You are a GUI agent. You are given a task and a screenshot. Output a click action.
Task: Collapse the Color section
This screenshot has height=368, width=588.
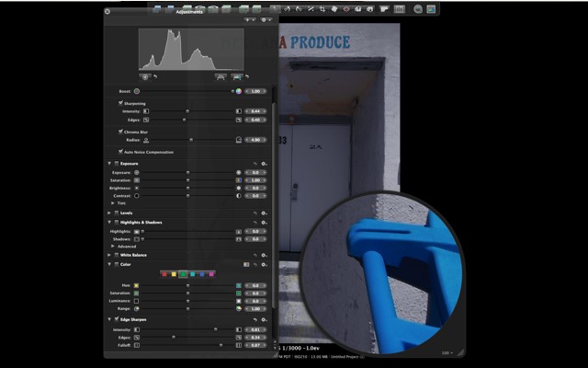coord(109,264)
